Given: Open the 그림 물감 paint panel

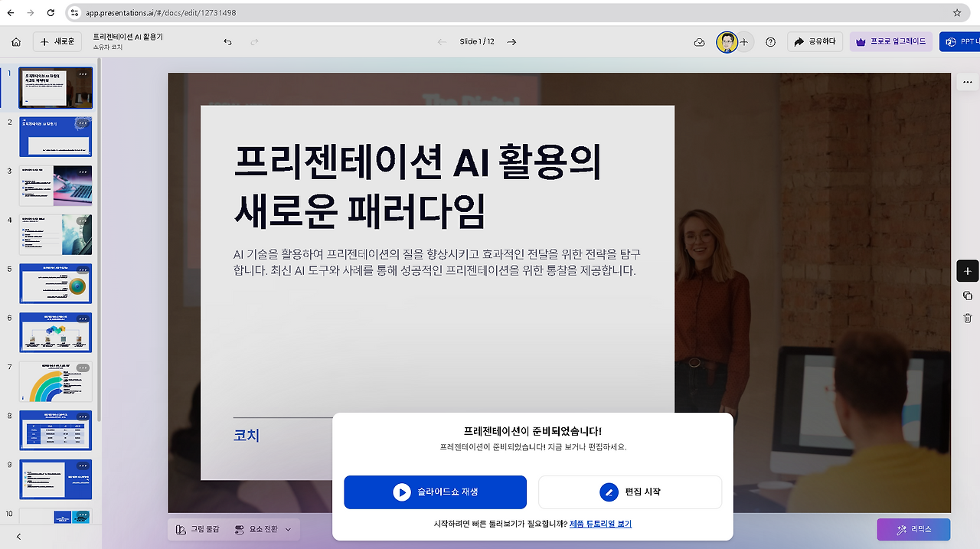Looking at the screenshot, I should click(x=198, y=529).
